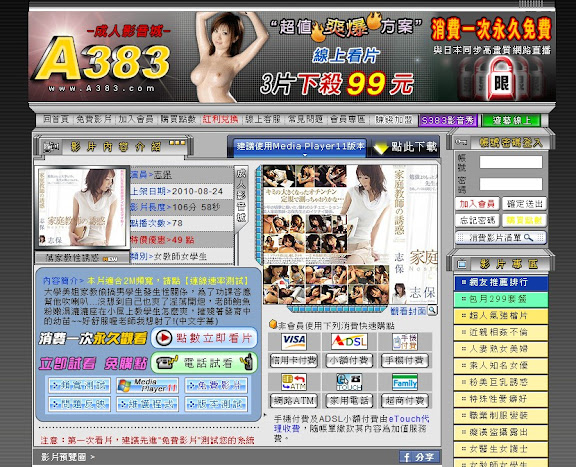Click the VISA credit card icon
Image resolution: width=576 pixels, height=467 pixels.
(x=294, y=341)
